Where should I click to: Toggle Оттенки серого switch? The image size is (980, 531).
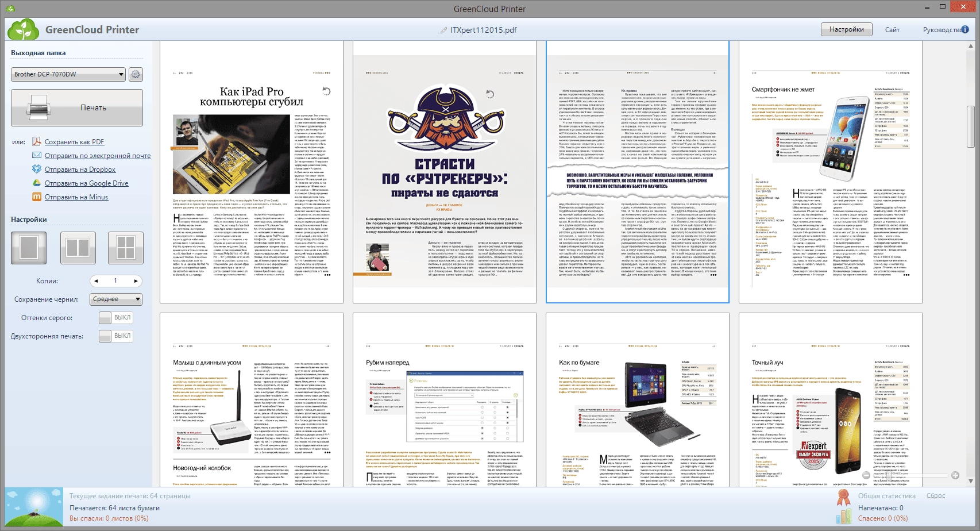click(115, 318)
